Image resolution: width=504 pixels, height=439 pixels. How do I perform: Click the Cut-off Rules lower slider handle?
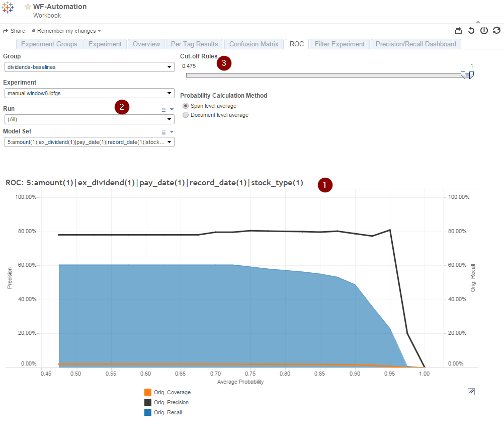[x=463, y=75]
